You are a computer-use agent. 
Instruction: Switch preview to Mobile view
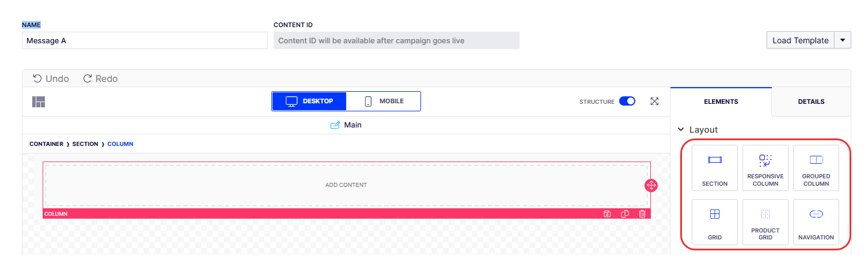click(x=384, y=101)
